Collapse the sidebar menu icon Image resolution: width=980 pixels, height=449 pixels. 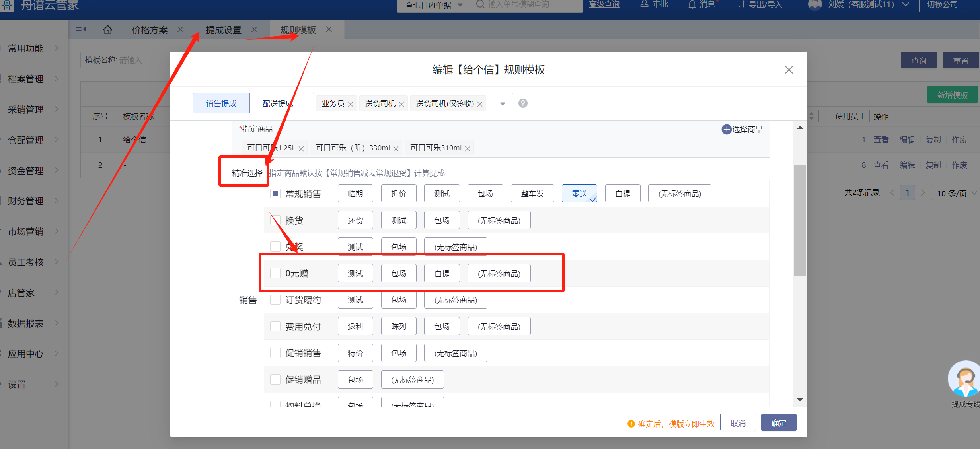tap(81, 29)
